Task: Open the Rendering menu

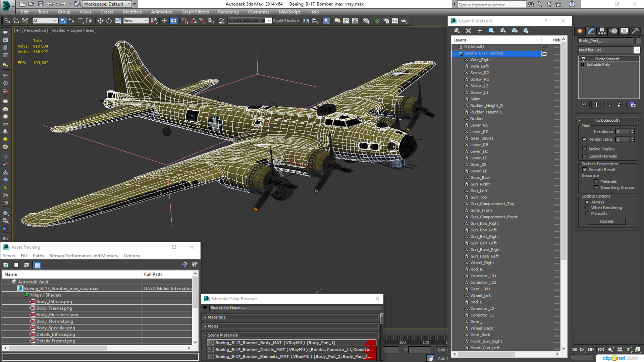Action: (x=228, y=12)
